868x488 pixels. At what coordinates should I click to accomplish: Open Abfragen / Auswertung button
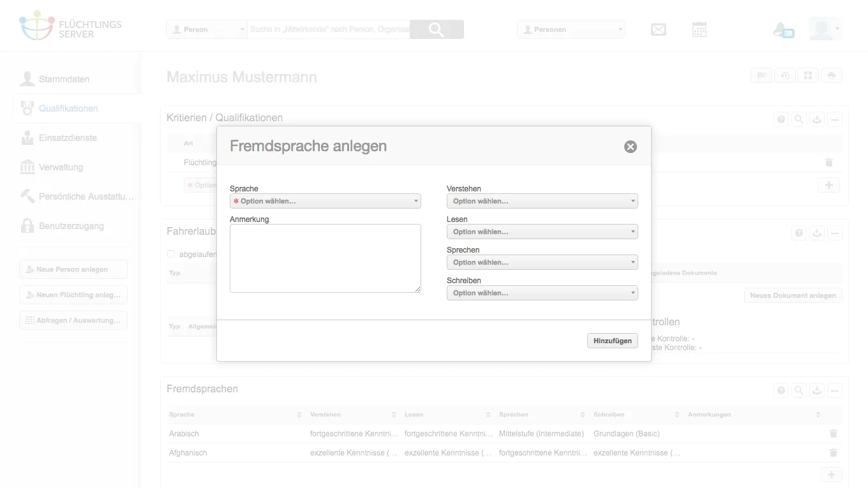[x=73, y=320]
